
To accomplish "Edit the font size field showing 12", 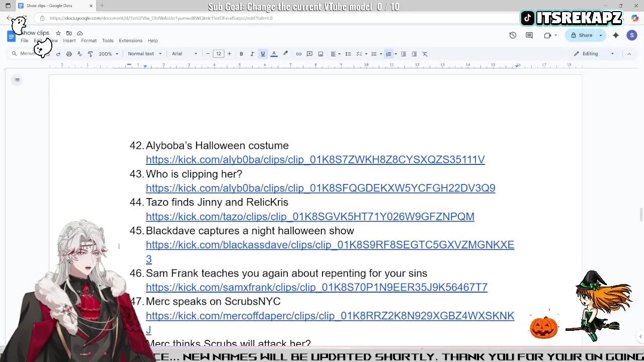I will click(218, 54).
